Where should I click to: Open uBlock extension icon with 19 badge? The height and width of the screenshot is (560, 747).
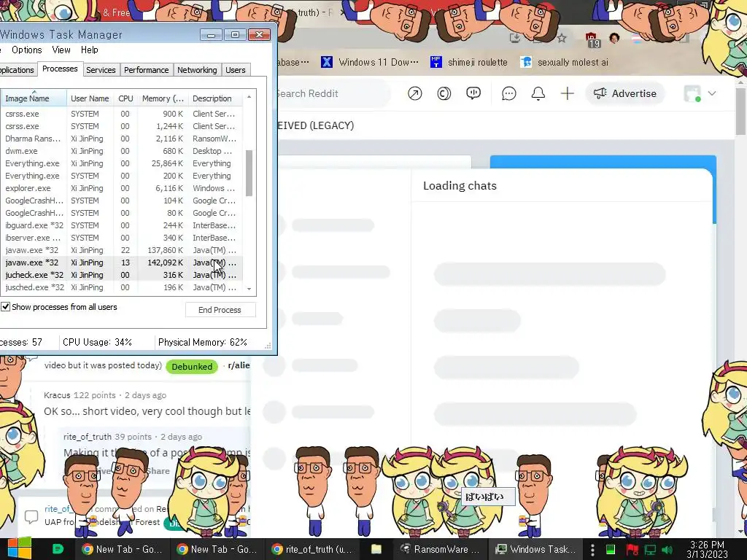point(592,39)
